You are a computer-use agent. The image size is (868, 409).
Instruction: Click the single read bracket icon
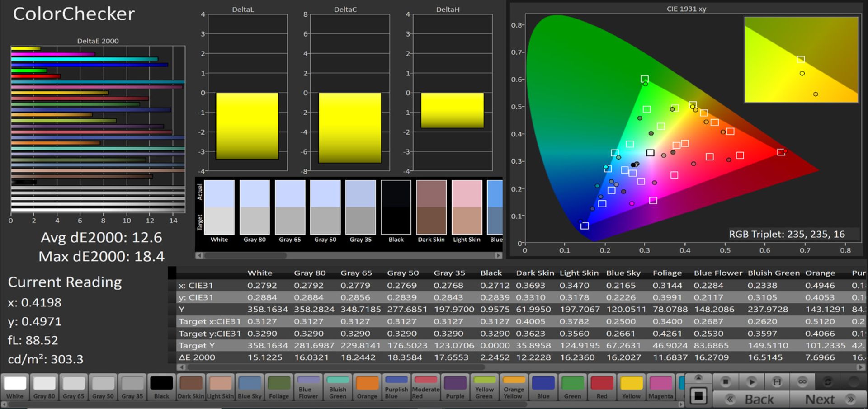[777, 382]
